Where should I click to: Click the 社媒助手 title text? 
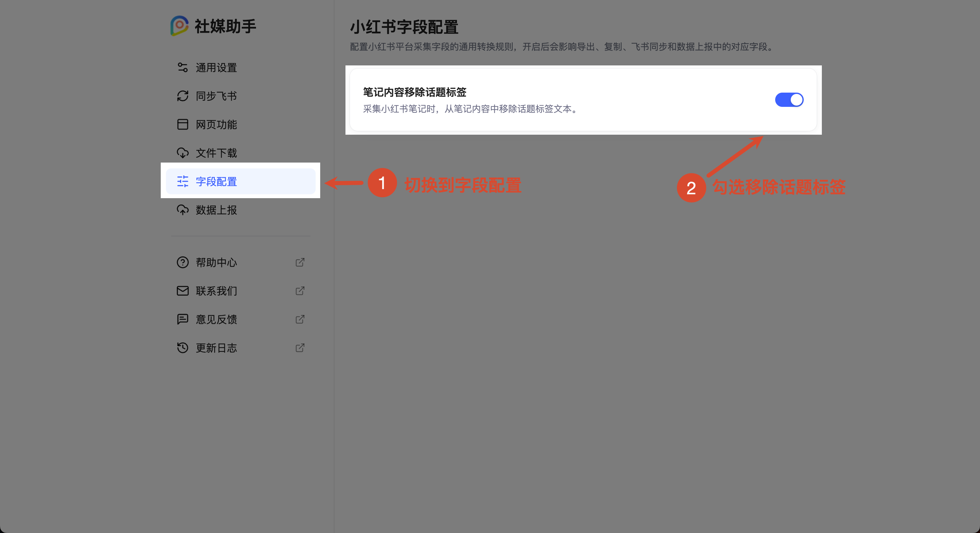225,26
